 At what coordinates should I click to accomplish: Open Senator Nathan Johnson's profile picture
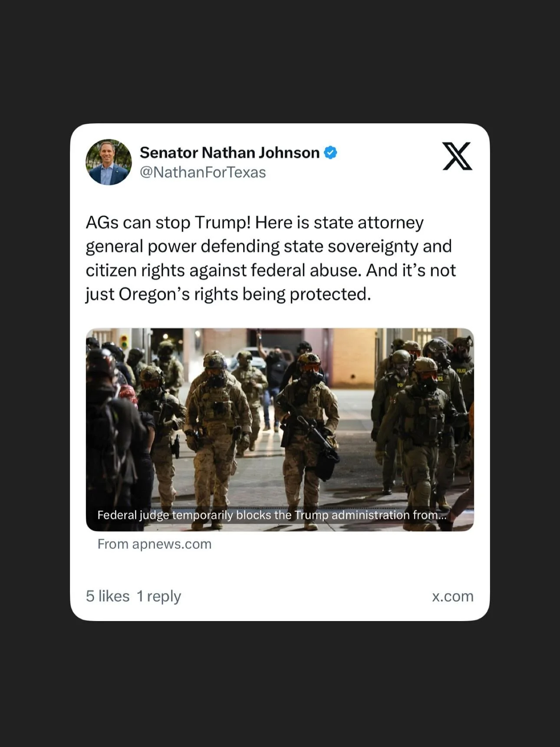point(109,162)
